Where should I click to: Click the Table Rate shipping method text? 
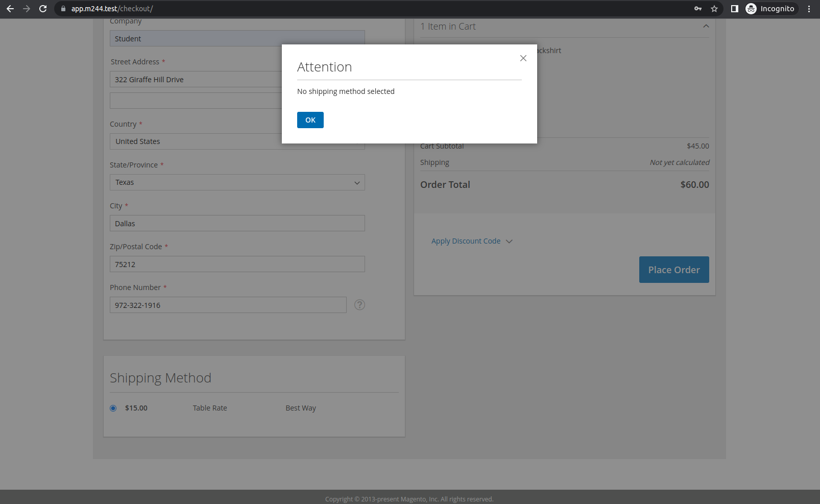click(210, 408)
